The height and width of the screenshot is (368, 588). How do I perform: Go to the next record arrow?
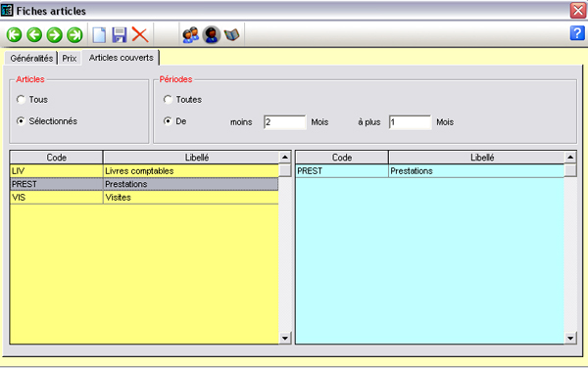(x=55, y=35)
